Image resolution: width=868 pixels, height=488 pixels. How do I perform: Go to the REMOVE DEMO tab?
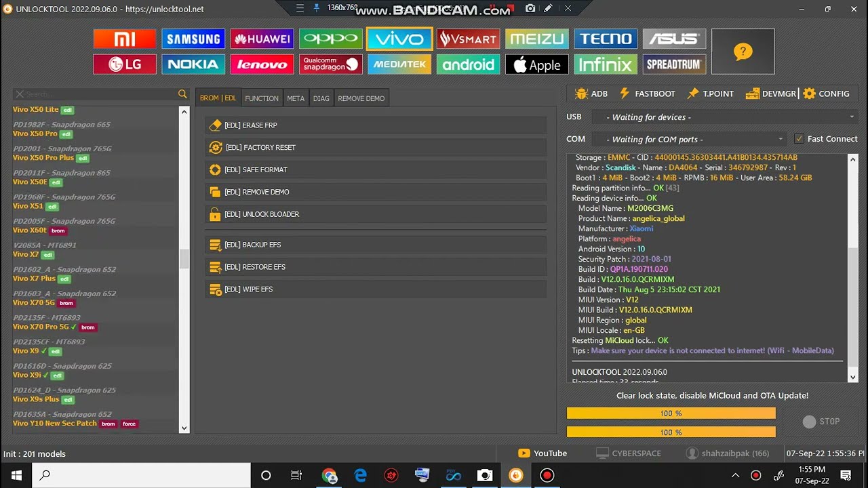[x=361, y=98]
